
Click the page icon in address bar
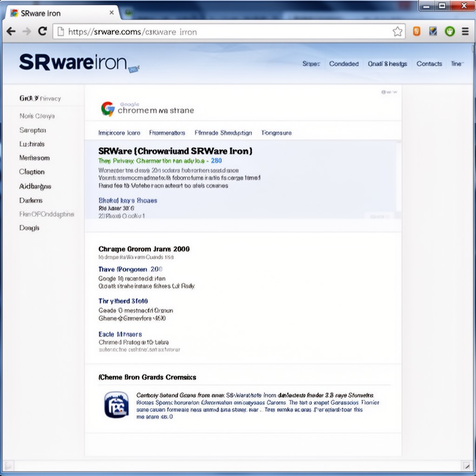[x=61, y=32]
